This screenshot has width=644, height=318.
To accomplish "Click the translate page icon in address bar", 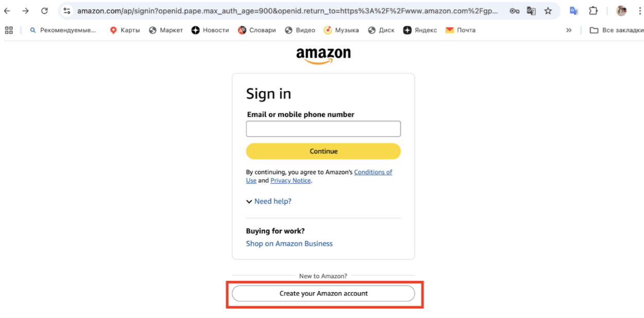I will pos(531,11).
